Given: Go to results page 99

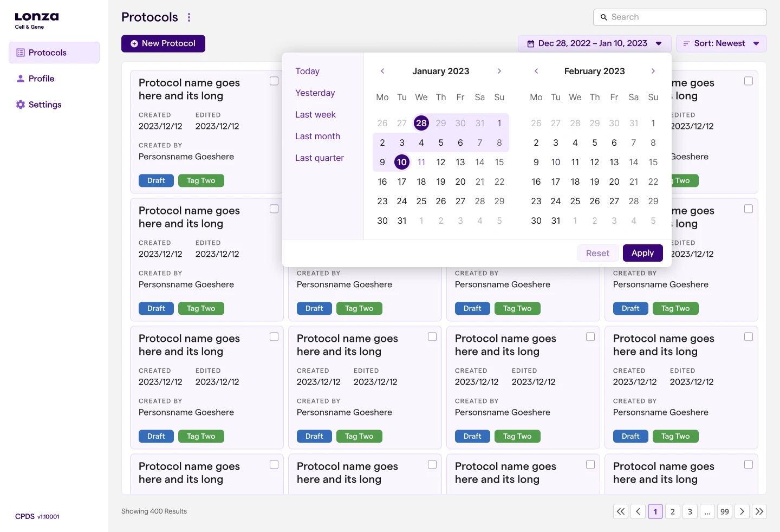Looking at the screenshot, I should coord(725,511).
